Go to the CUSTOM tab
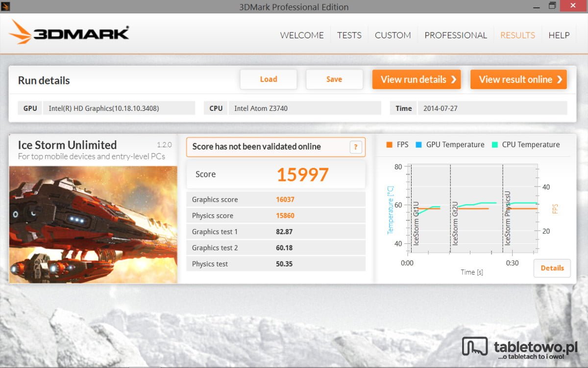 coord(393,35)
